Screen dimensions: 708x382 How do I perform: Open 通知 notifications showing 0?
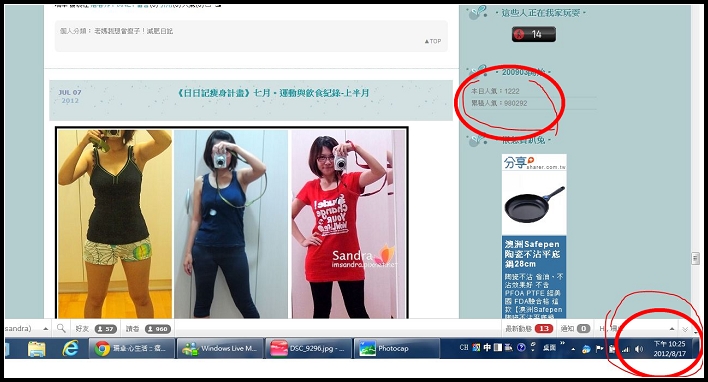tap(575, 329)
